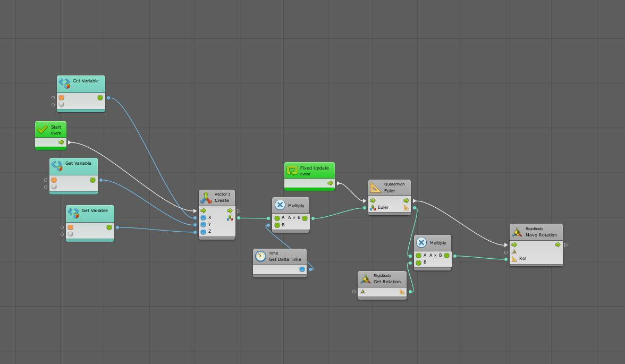The image size is (625, 364).
Task: Click the Rot input port on Move Rotation
Action: [514, 259]
